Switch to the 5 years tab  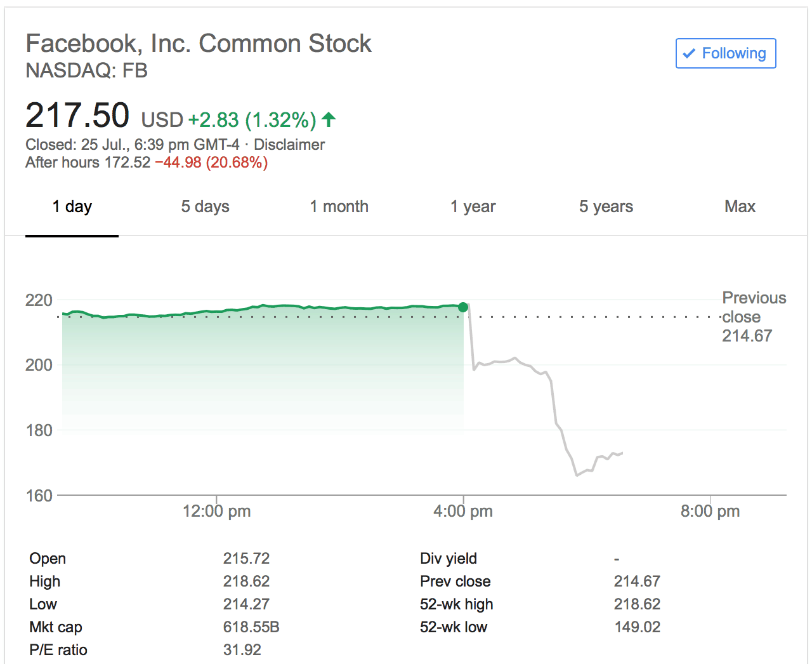[606, 207]
